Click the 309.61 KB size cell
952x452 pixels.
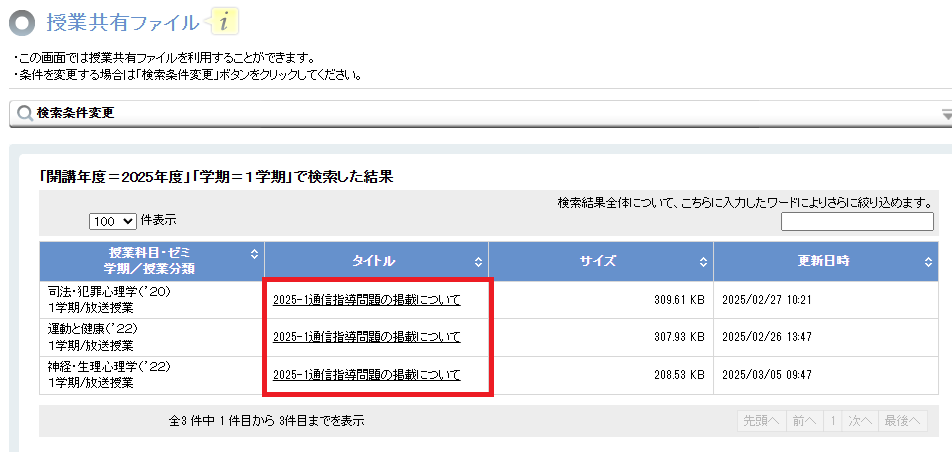601,300
